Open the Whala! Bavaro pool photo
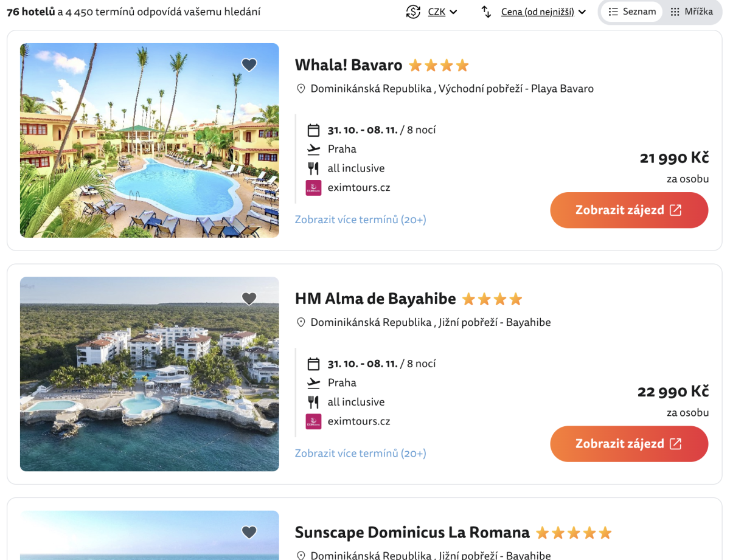 (150, 140)
